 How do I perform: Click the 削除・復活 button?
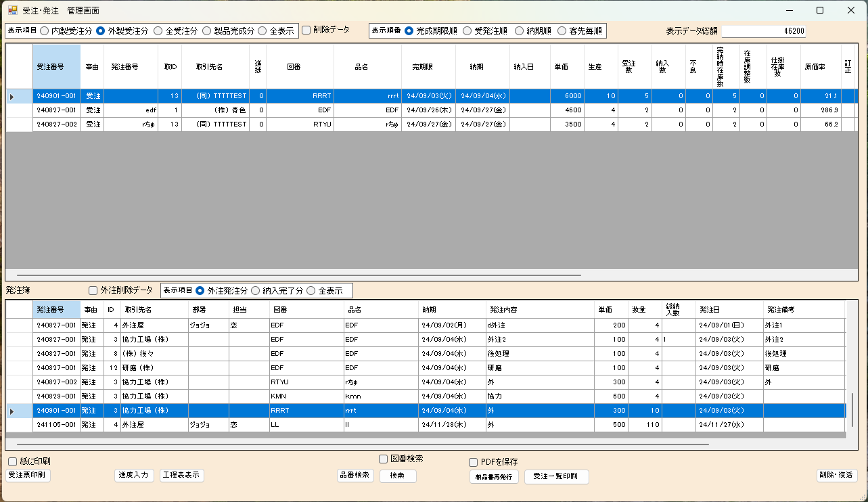tap(837, 476)
